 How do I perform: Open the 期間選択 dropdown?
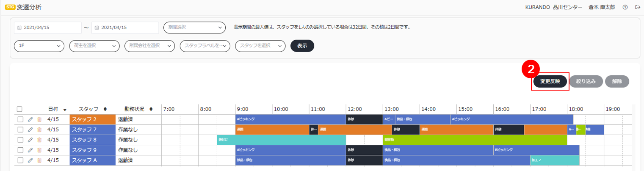[194, 28]
